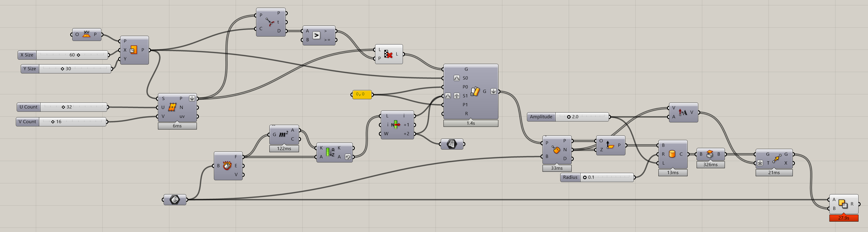Click the flatten arrow on Divide Surface P output
Viewport: 868px width, 232px height.
point(192,98)
